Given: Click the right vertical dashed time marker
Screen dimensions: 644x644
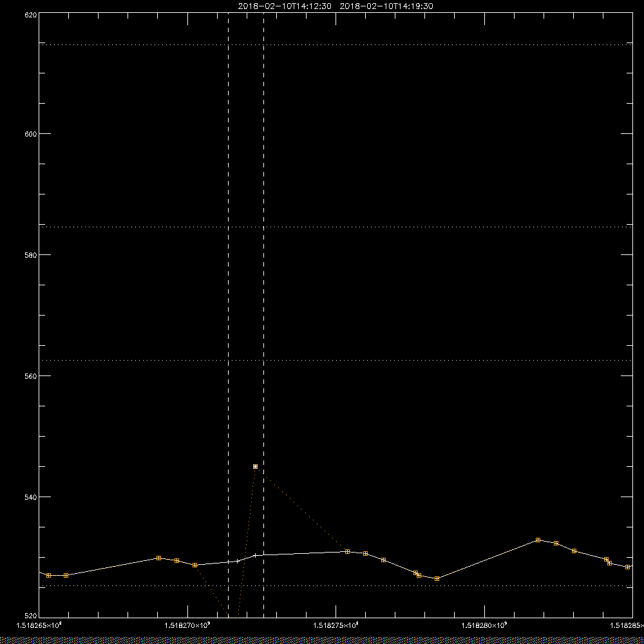Looking at the screenshot, I should [263, 314].
